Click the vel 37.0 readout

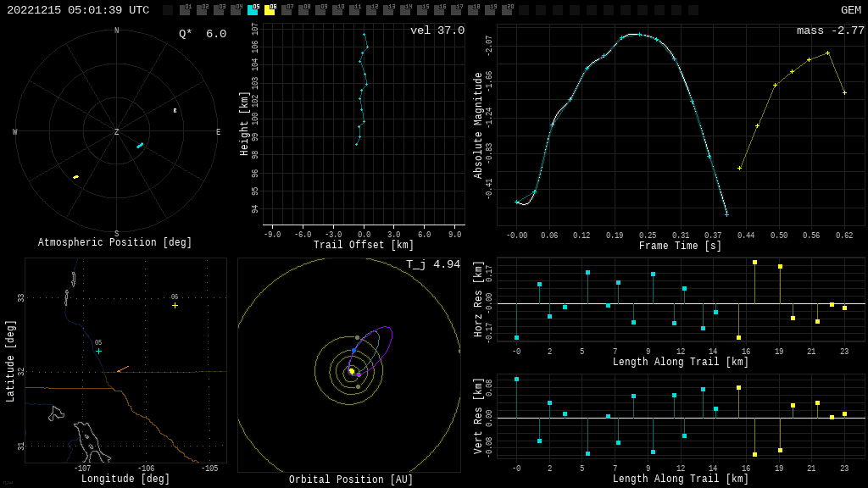click(x=437, y=30)
